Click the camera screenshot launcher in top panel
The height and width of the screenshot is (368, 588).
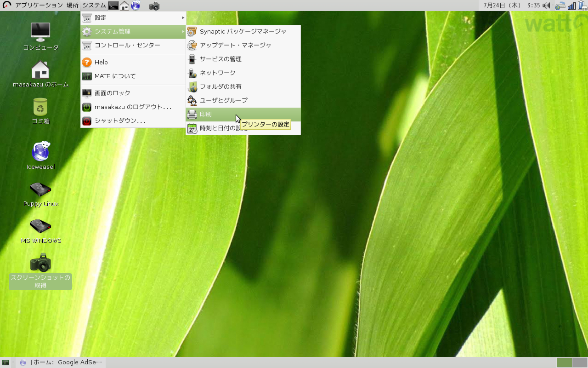[154, 6]
